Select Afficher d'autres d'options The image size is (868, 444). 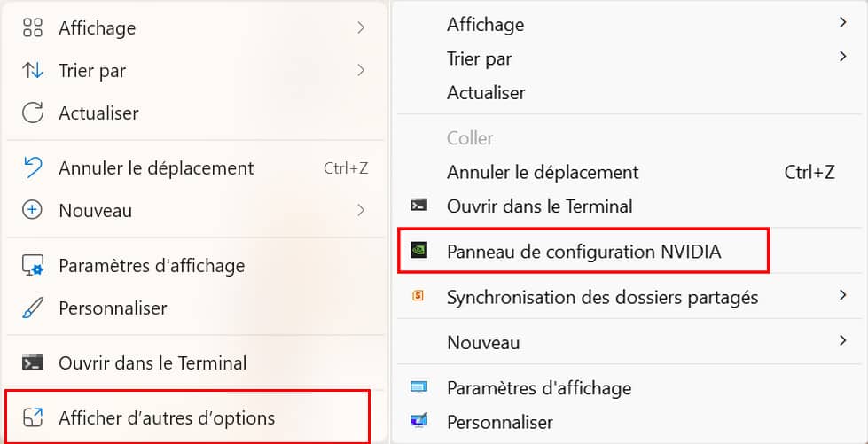click(167, 417)
